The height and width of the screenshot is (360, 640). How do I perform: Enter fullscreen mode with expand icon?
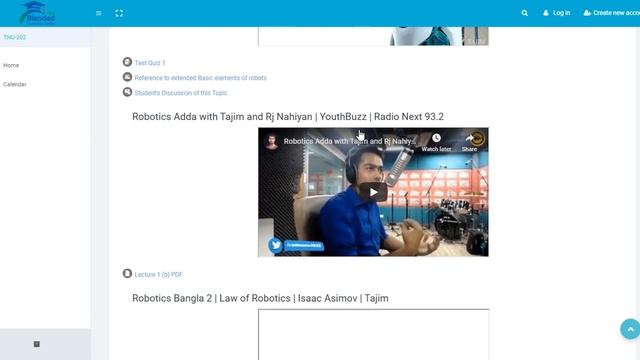click(x=119, y=13)
